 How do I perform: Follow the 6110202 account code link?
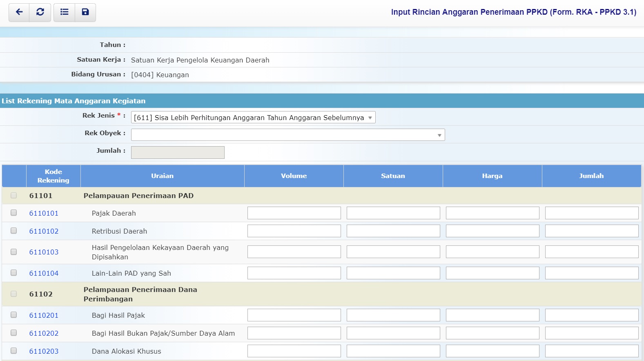coord(44,333)
